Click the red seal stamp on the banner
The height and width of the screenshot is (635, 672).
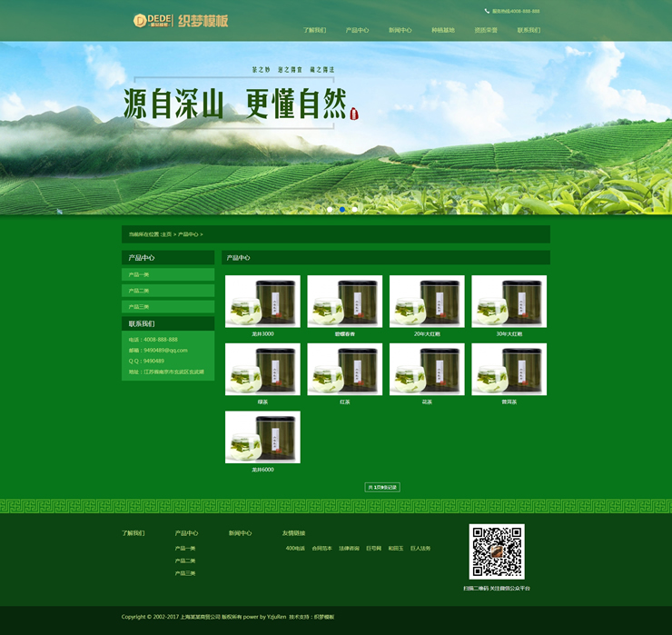(x=353, y=114)
